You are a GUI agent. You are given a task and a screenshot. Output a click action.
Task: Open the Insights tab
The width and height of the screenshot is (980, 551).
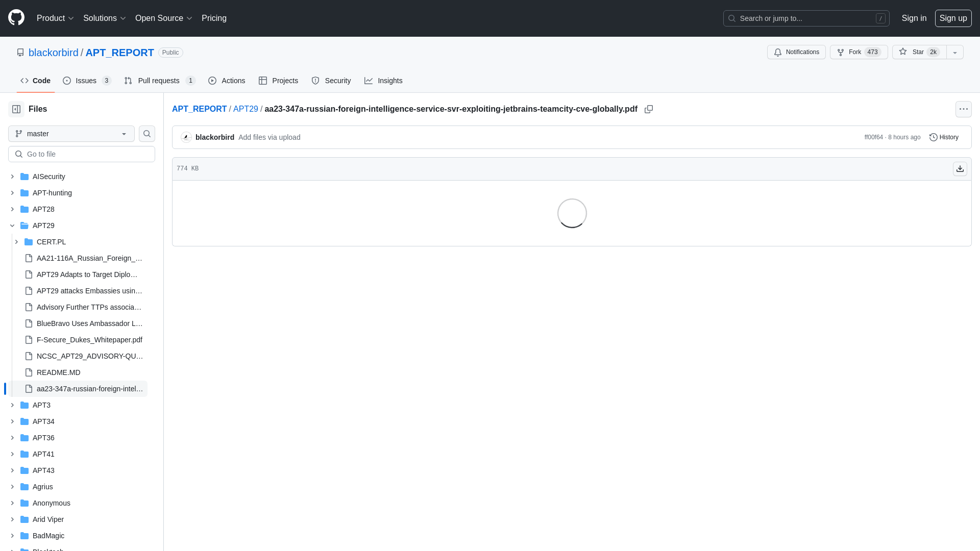(x=383, y=81)
